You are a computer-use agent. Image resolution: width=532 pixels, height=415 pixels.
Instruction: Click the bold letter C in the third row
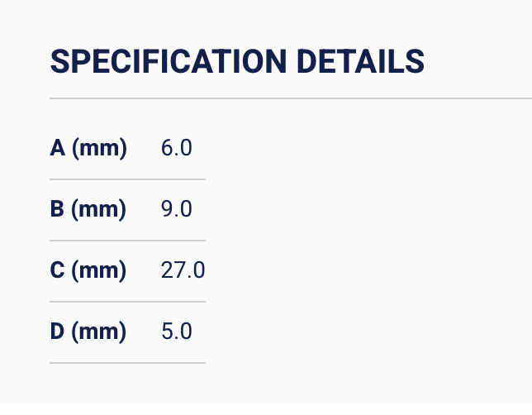point(58,271)
